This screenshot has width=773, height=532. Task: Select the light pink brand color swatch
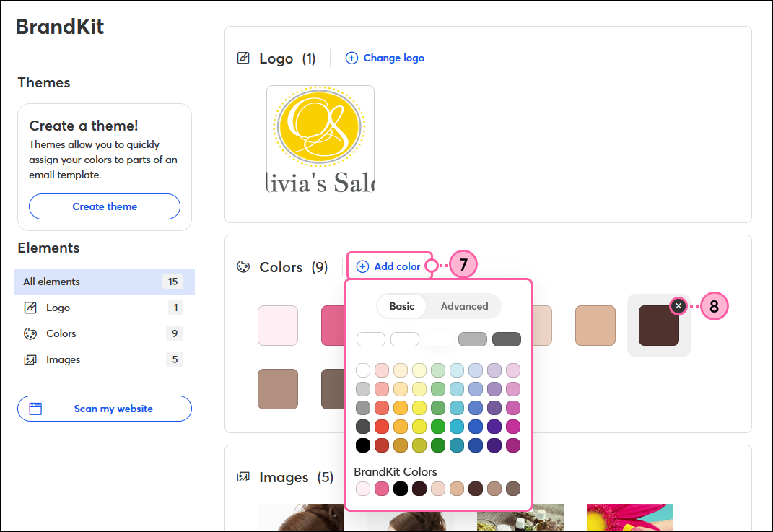click(x=278, y=326)
